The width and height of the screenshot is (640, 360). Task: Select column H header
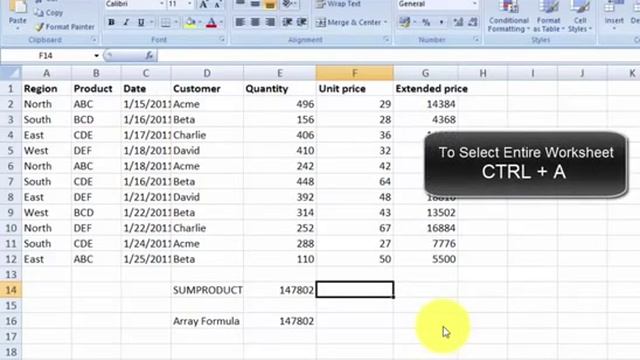click(x=483, y=73)
